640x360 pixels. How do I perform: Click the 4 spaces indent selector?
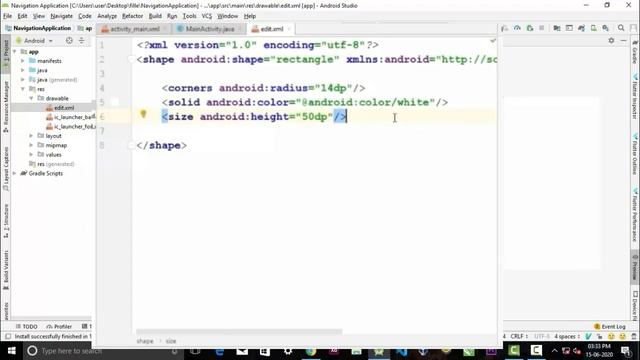point(567,336)
